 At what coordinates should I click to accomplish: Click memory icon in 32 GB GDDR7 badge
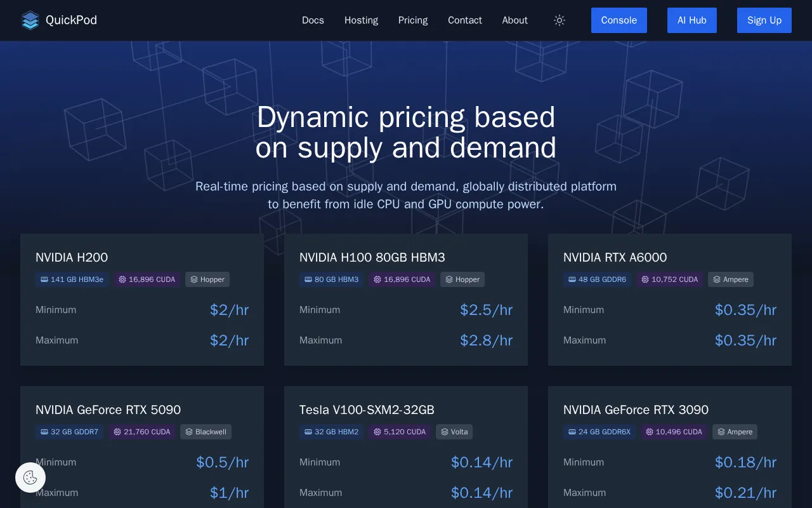click(44, 432)
